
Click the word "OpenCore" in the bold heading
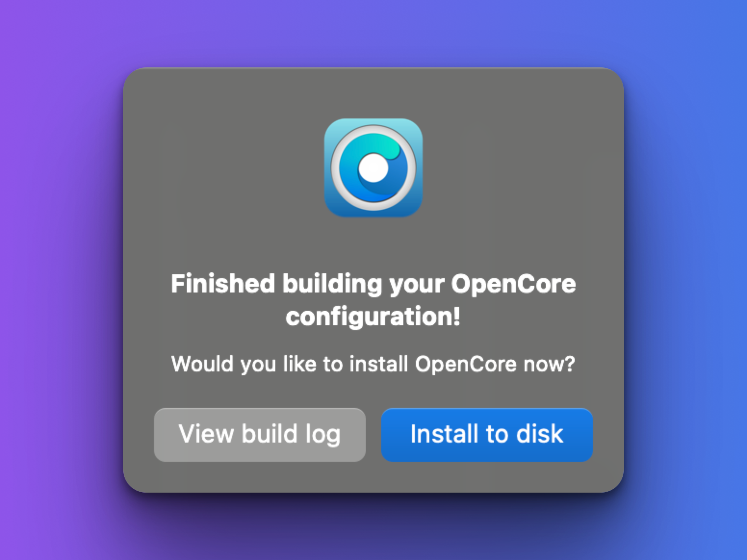(x=513, y=283)
